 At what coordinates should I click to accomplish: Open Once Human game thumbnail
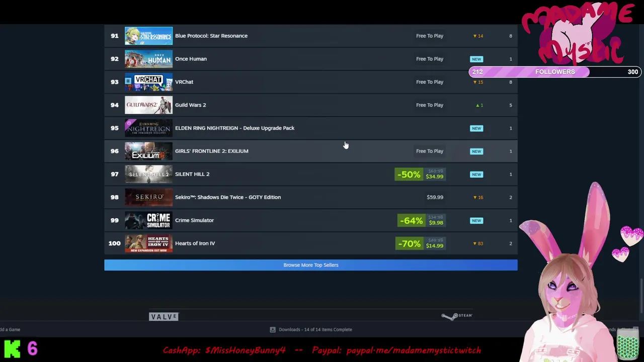coord(148,59)
